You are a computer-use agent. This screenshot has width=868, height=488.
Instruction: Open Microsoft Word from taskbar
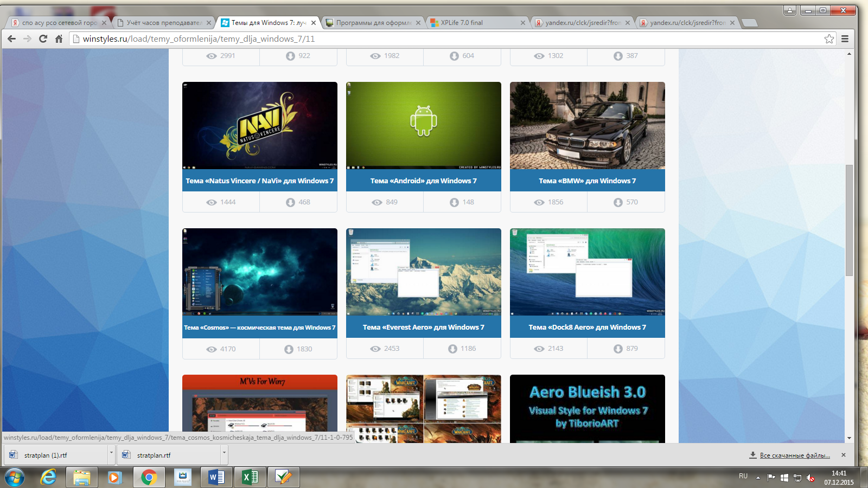pyautogui.click(x=216, y=477)
